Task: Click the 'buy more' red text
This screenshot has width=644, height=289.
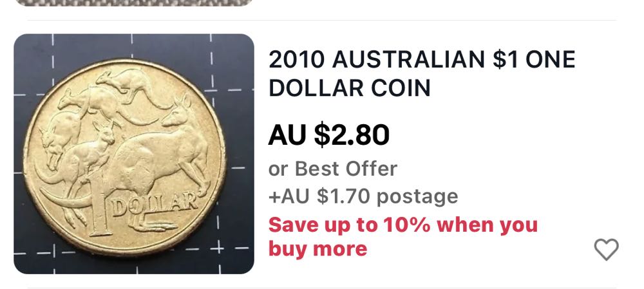Action: pos(317,249)
